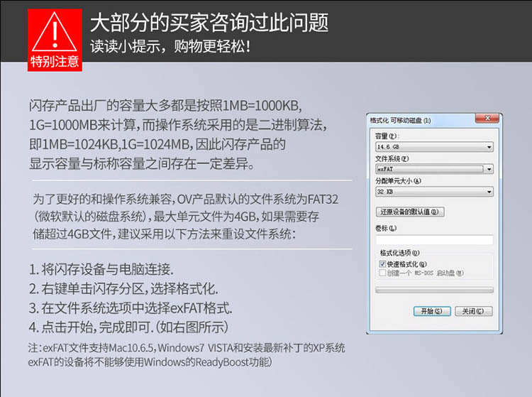532x397 pixels.
Task: Close the format dialog with the X button
Action: pos(487,119)
